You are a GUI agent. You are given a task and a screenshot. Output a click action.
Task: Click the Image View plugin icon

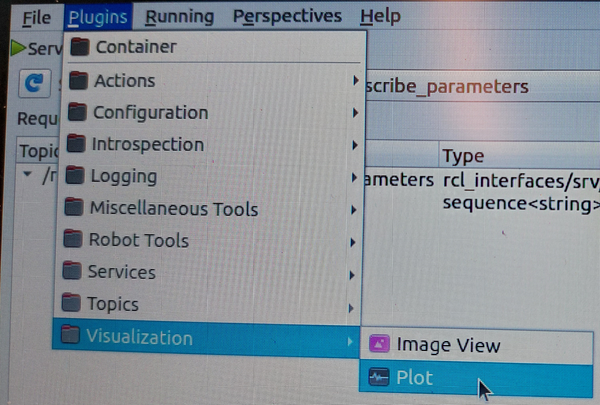pyautogui.click(x=380, y=346)
